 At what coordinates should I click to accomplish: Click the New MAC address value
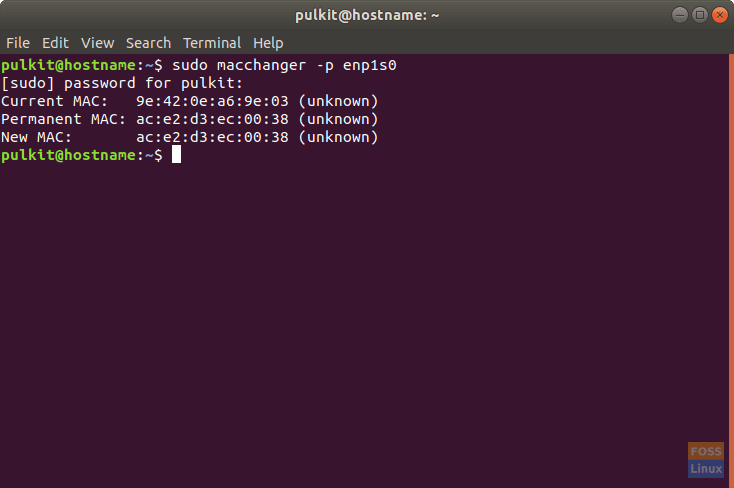(x=212, y=137)
